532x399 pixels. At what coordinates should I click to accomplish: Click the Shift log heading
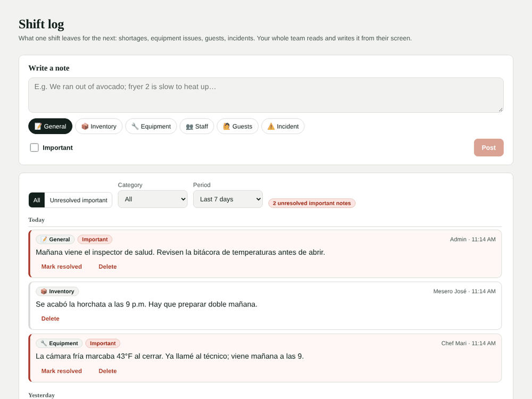pos(41,24)
